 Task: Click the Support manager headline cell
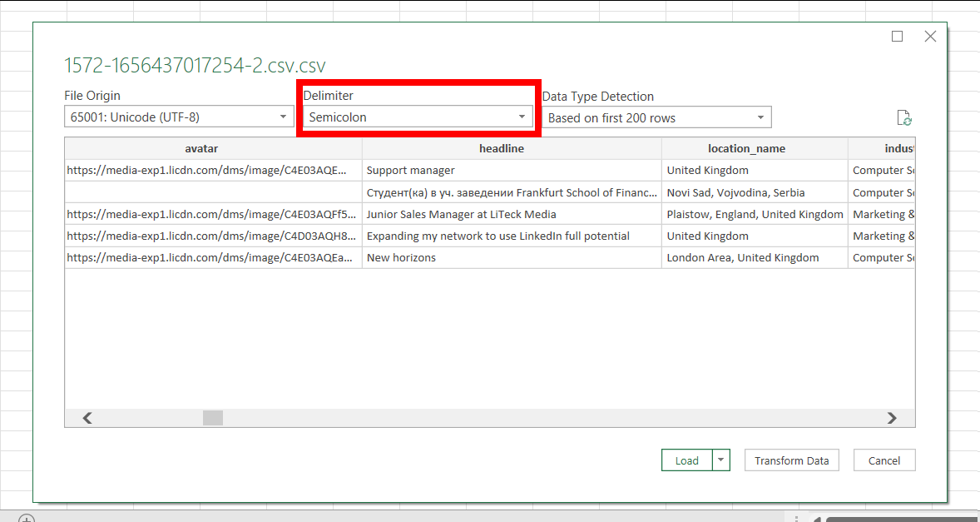[x=512, y=171]
